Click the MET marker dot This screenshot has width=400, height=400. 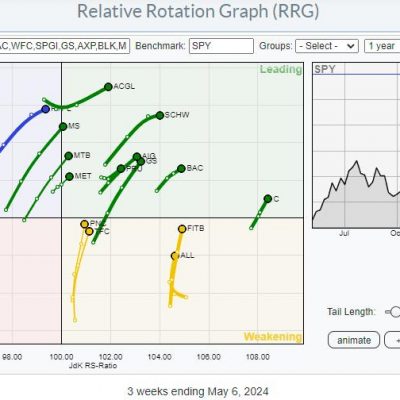pyautogui.click(x=69, y=176)
